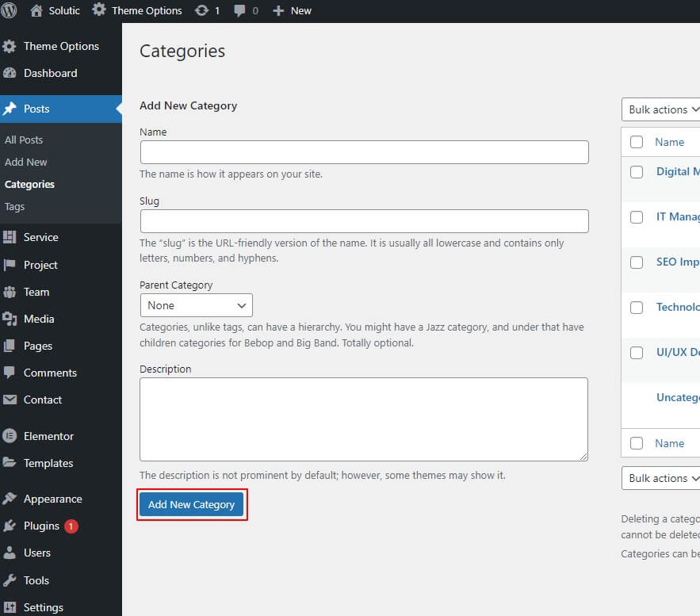Click the Media icon in sidebar
Viewport: 700px width, 616px height.
[10, 319]
